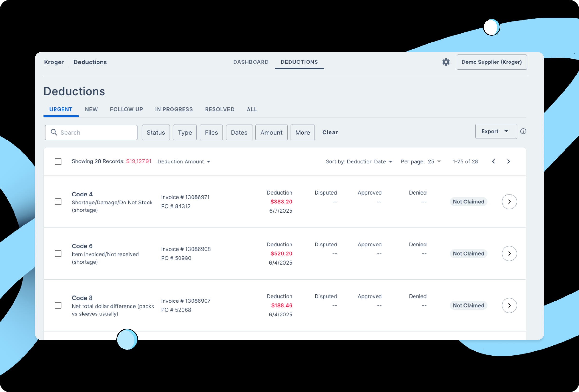
Task: Change the per page count selector
Action: click(x=434, y=161)
